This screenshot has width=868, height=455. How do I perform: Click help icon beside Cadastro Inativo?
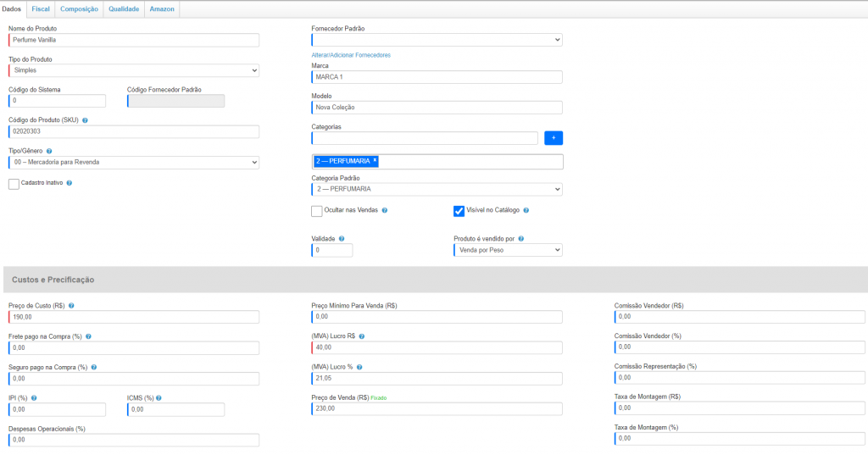click(x=70, y=183)
